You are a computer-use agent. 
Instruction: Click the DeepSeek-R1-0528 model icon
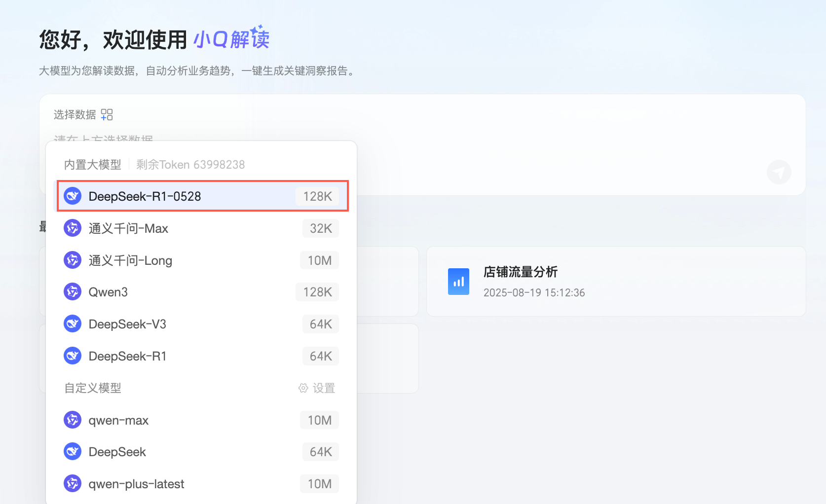point(73,196)
